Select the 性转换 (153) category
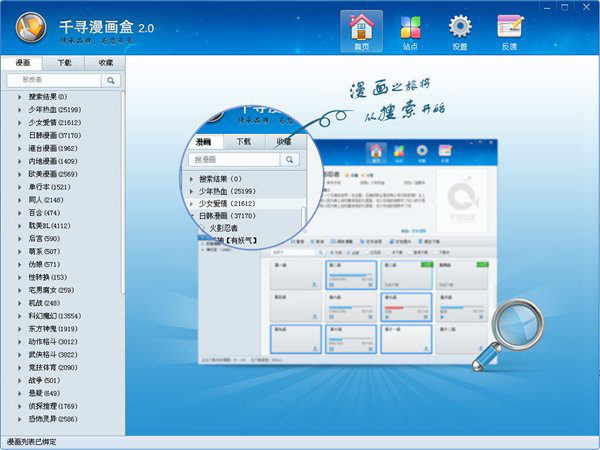The image size is (600, 450). pyautogui.click(x=47, y=277)
